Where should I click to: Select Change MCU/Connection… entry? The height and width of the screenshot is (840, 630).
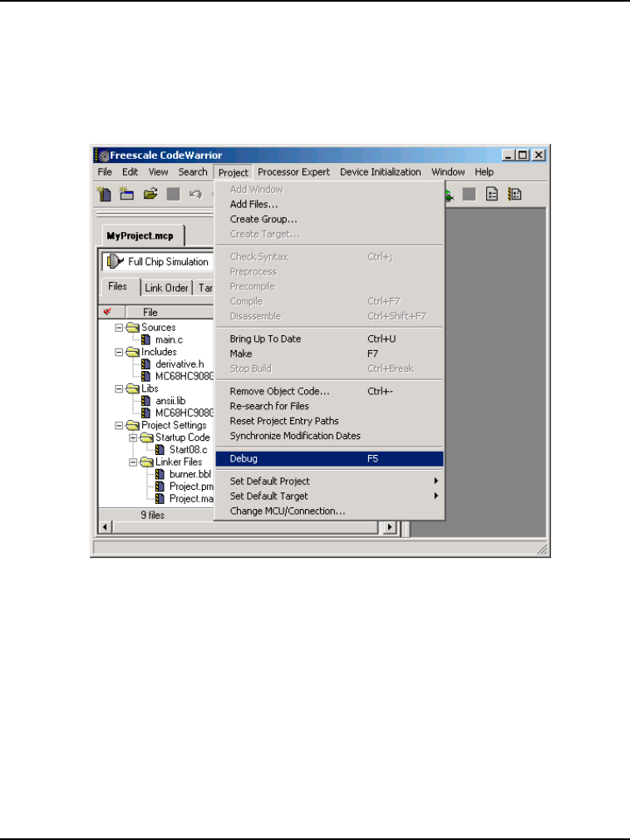(329, 511)
